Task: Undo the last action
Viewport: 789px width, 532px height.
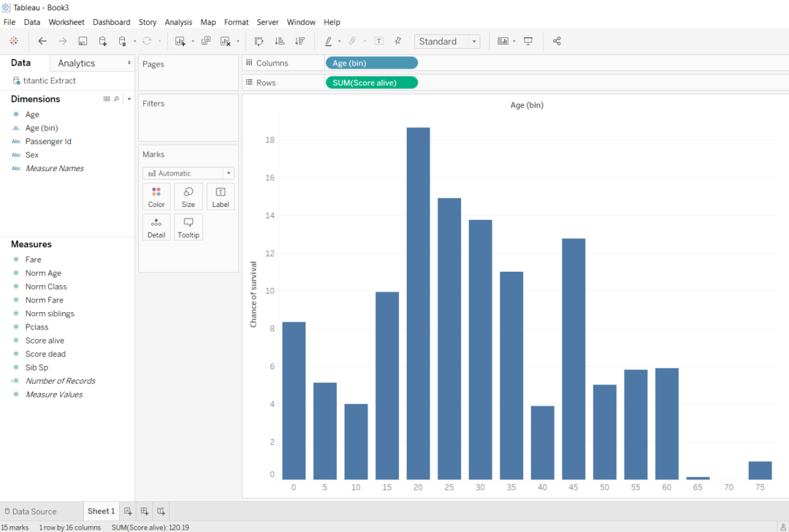Action: [42, 41]
